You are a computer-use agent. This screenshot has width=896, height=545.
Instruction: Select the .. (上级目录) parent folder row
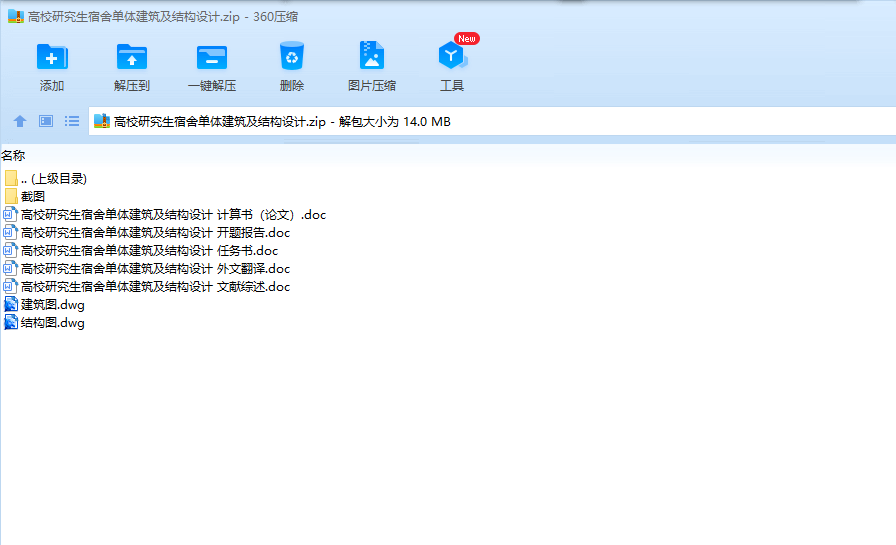click(x=45, y=178)
